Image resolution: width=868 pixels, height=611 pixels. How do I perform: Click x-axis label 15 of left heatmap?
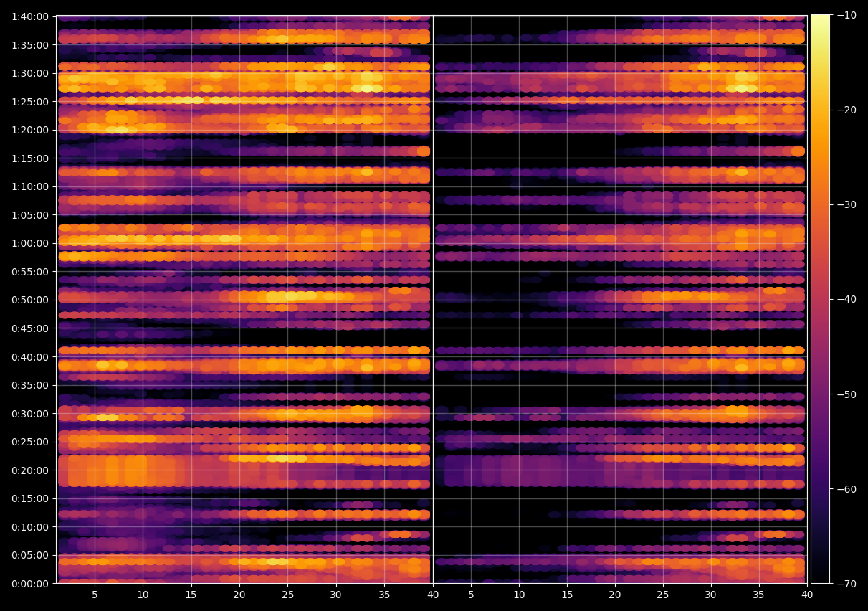point(191,595)
